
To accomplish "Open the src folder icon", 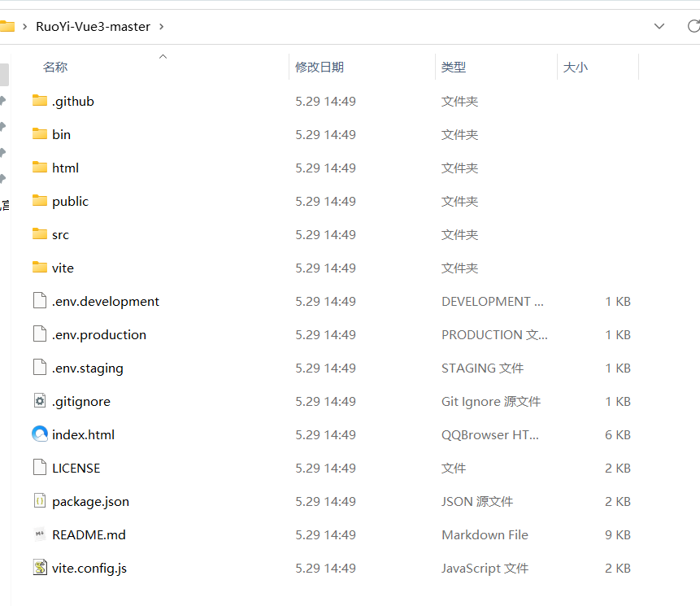I will [40, 234].
